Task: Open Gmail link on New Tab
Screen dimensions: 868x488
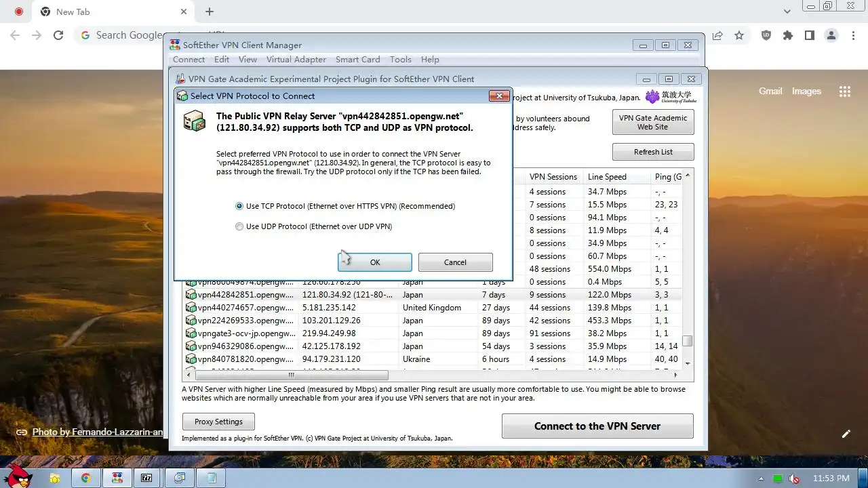Action: coord(770,91)
